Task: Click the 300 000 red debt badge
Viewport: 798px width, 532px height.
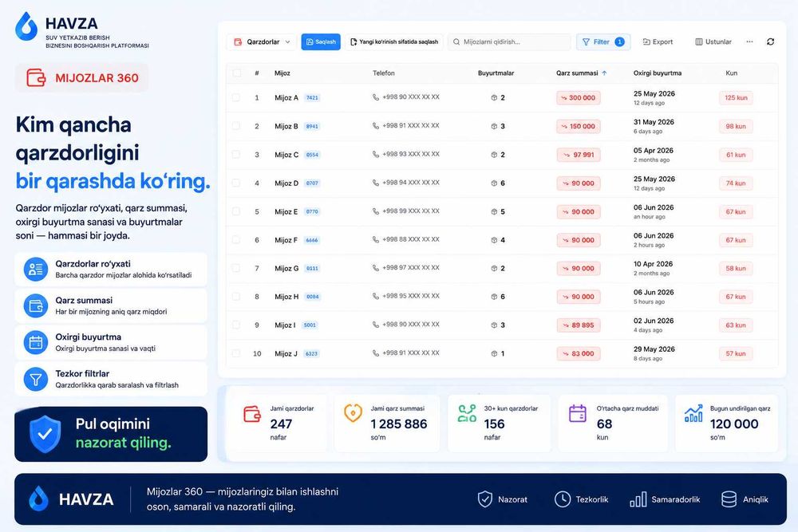Action: [x=578, y=97]
